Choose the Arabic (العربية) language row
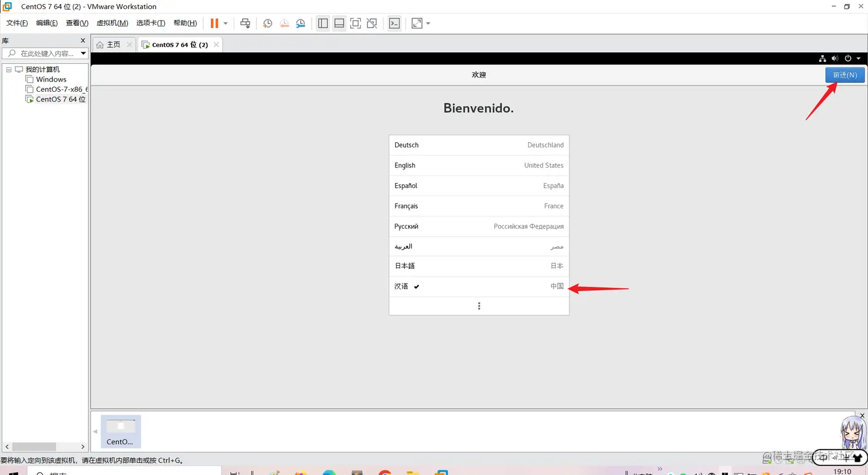 coord(479,247)
